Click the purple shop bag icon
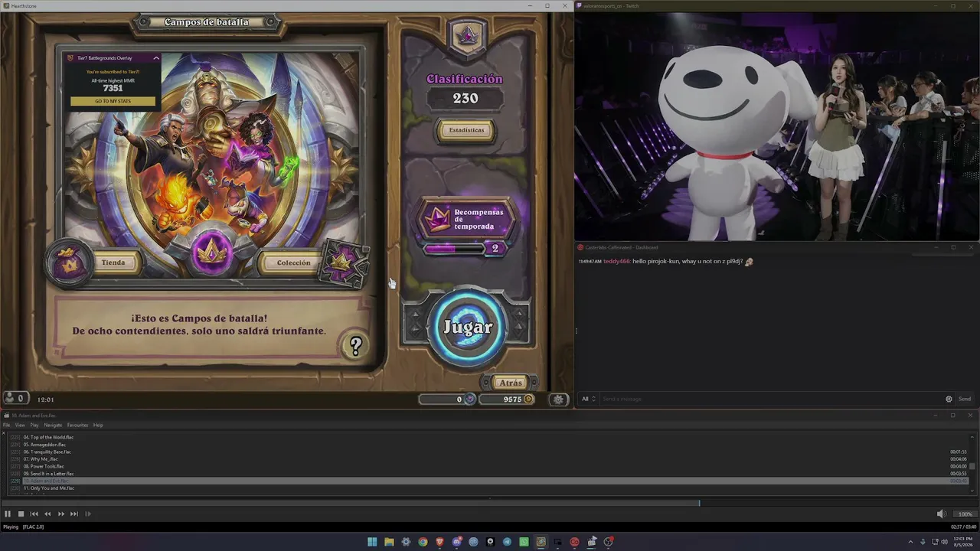Image resolution: width=980 pixels, height=551 pixels. pyautogui.click(x=70, y=263)
